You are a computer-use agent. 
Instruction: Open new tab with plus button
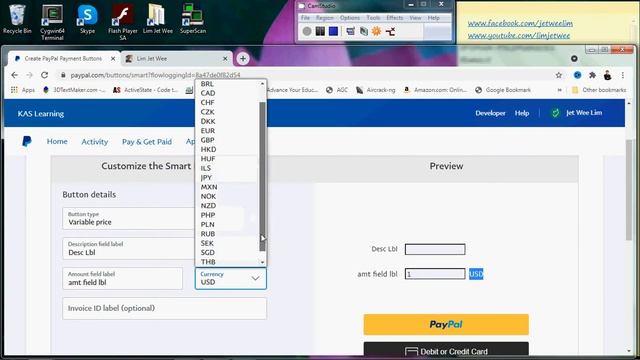tap(243, 59)
